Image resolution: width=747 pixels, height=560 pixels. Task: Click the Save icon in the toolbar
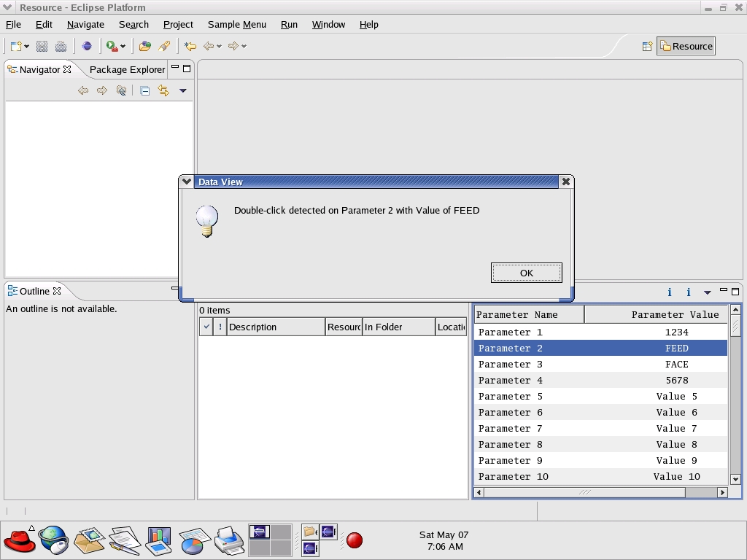pos(42,46)
